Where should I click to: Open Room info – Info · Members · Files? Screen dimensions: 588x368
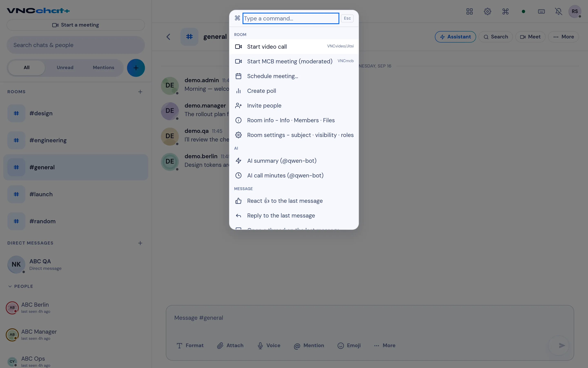[x=294, y=120]
